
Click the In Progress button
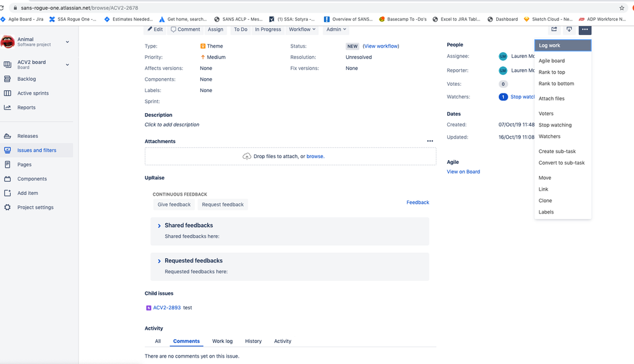(267, 29)
